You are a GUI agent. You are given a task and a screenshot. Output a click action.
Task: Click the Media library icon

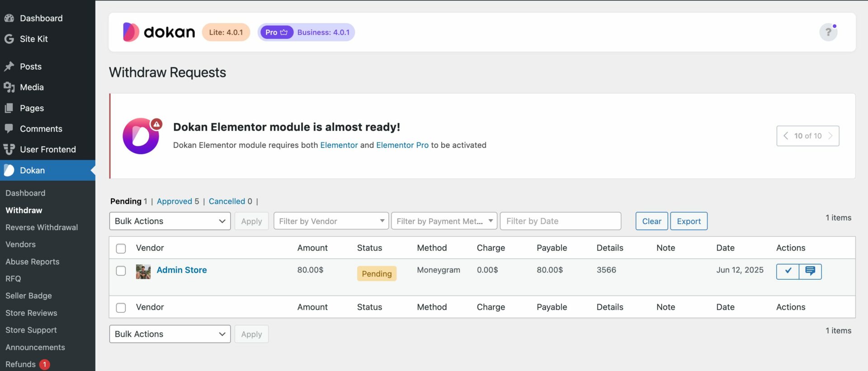[9, 87]
